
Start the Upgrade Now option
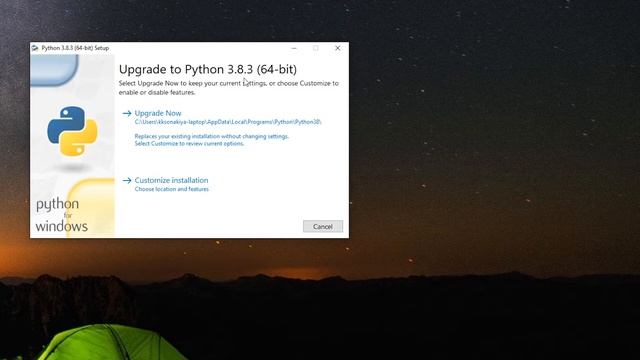158,113
